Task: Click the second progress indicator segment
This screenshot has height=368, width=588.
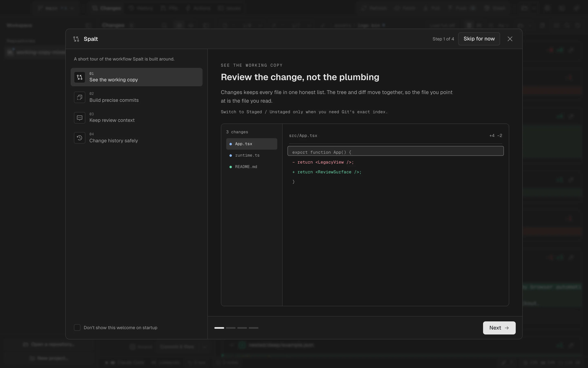Action: 231,328
